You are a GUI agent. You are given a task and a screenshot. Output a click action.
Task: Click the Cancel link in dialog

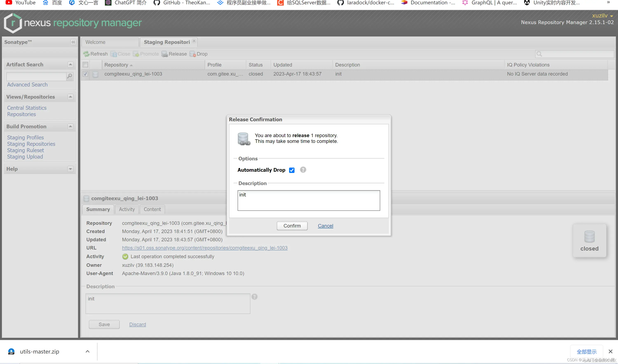pos(325,226)
